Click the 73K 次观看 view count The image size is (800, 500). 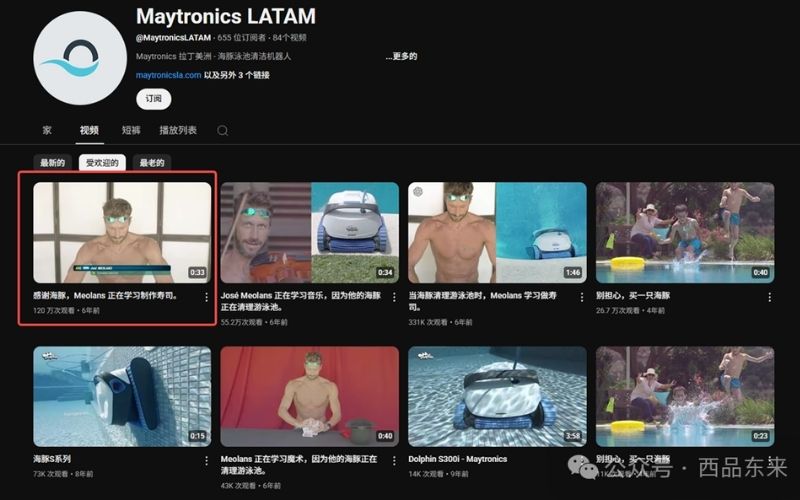tap(51, 474)
